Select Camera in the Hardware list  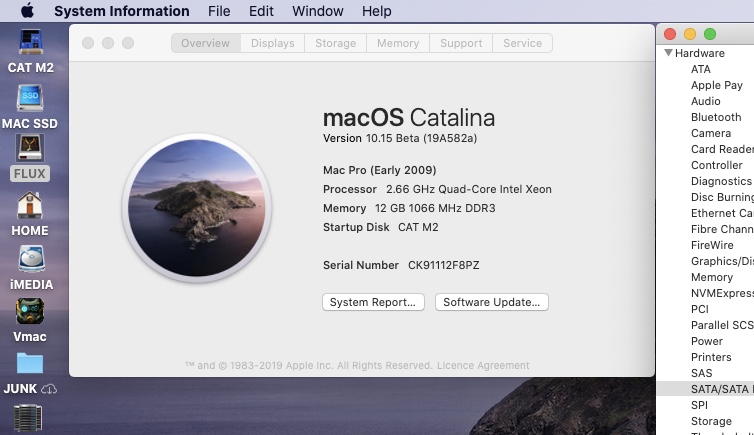point(711,133)
